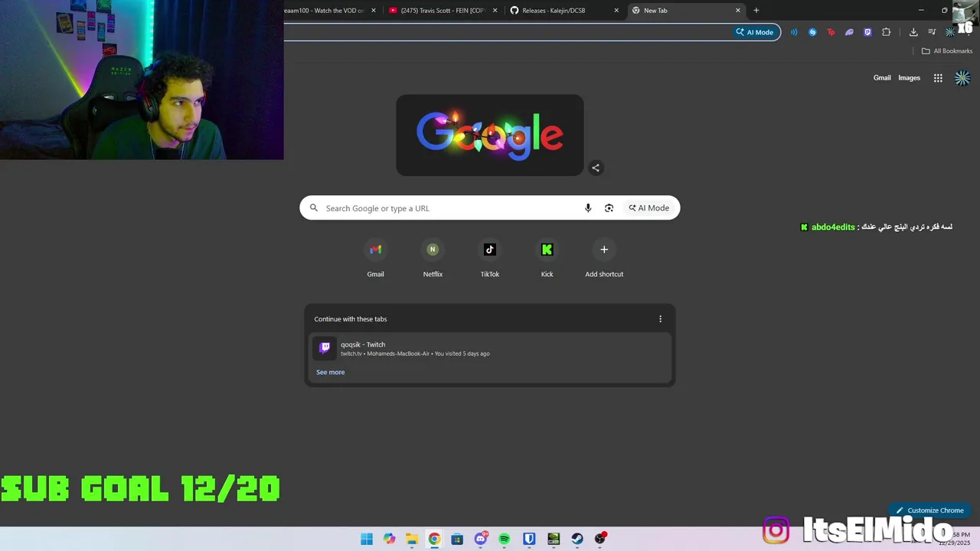The image size is (980, 551).
Task: Expand See more recent tabs
Action: click(x=331, y=372)
